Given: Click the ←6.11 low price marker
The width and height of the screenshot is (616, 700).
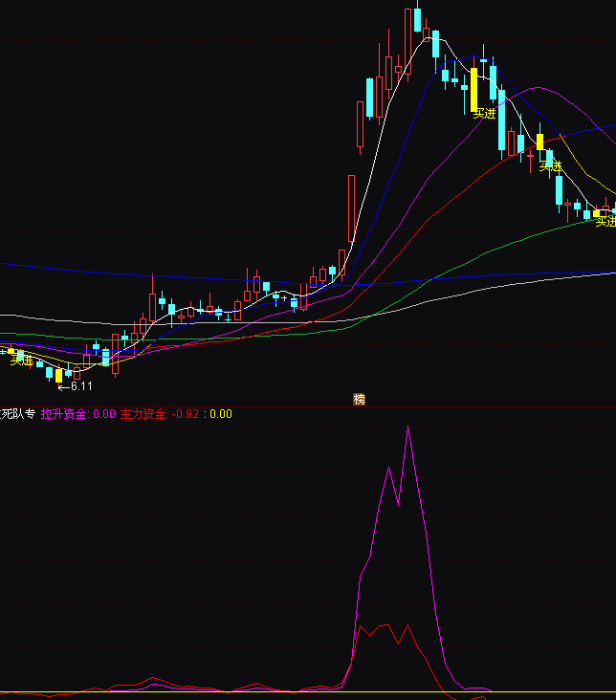Looking at the screenshot, I should [x=76, y=386].
